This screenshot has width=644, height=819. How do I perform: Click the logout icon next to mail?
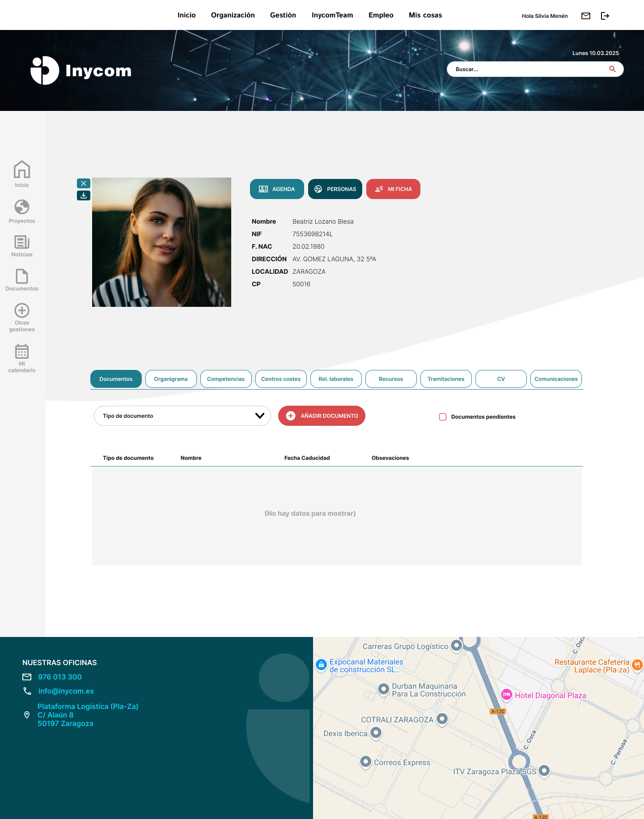pos(605,16)
